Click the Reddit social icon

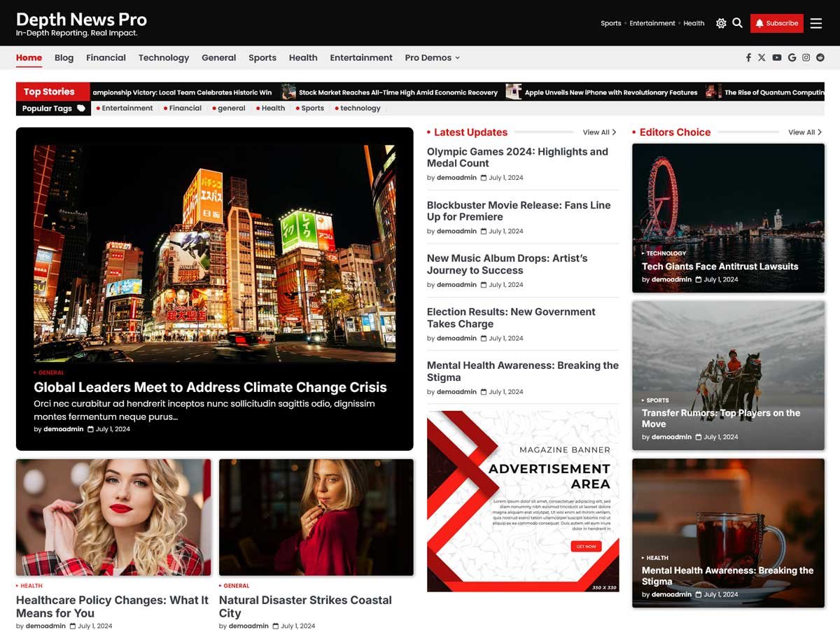[x=820, y=57]
